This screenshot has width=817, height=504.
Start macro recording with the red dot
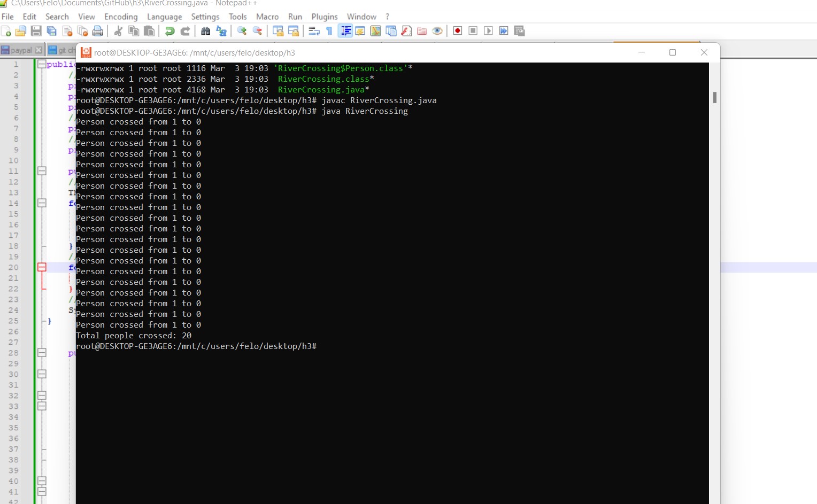point(458,31)
